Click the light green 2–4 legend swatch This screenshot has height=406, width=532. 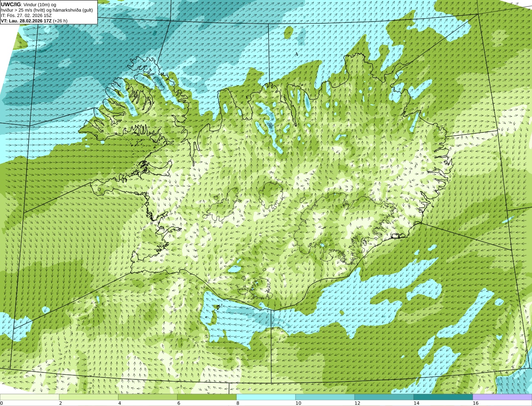(89, 397)
